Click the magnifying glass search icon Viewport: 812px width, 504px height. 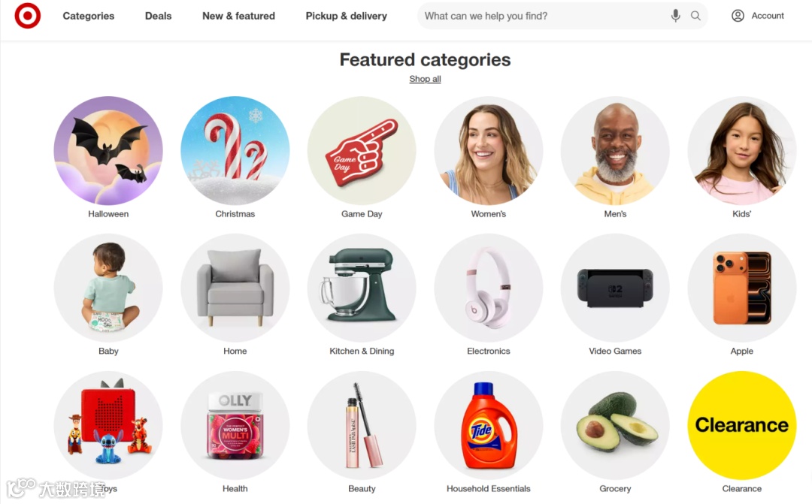pos(695,16)
